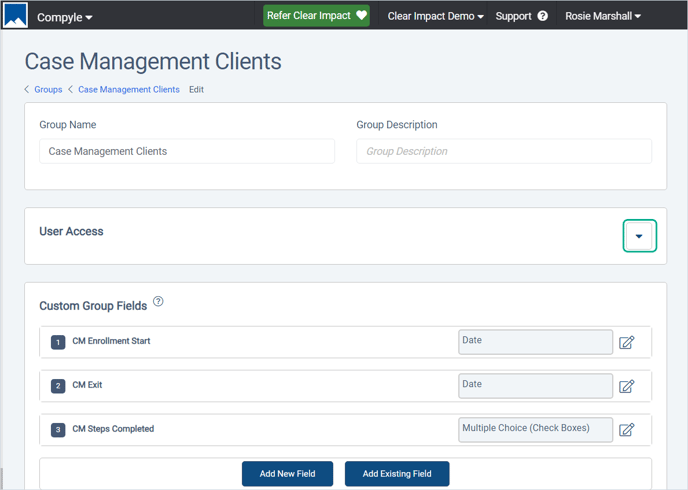Viewport: 688px width, 490px height.
Task: Click the Support question mark icon
Action: point(542,16)
